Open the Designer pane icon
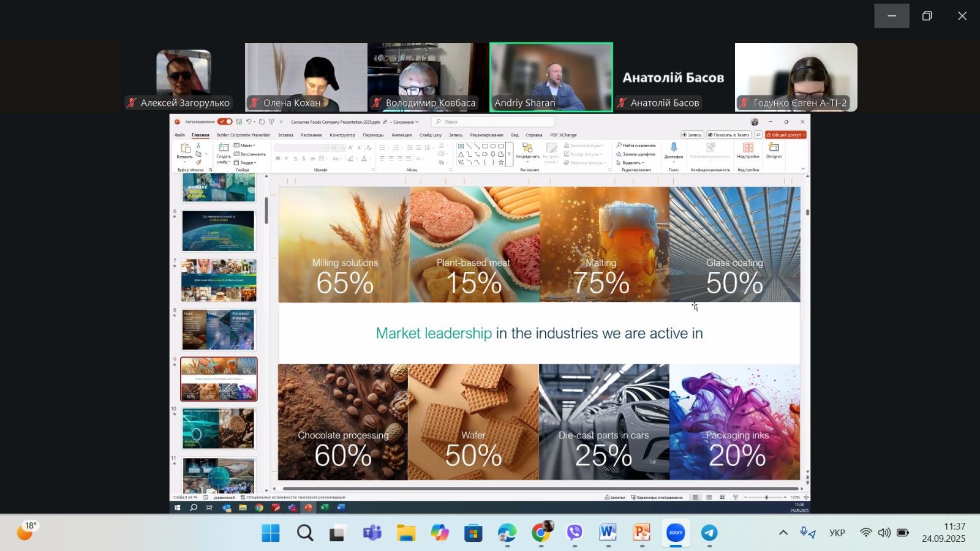This screenshot has width=980, height=551. click(x=774, y=147)
